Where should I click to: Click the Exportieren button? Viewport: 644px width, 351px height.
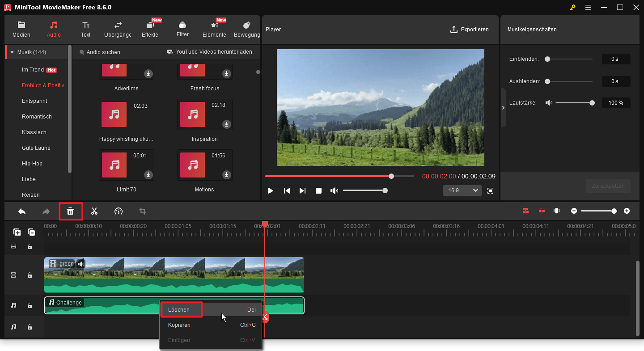[470, 29]
